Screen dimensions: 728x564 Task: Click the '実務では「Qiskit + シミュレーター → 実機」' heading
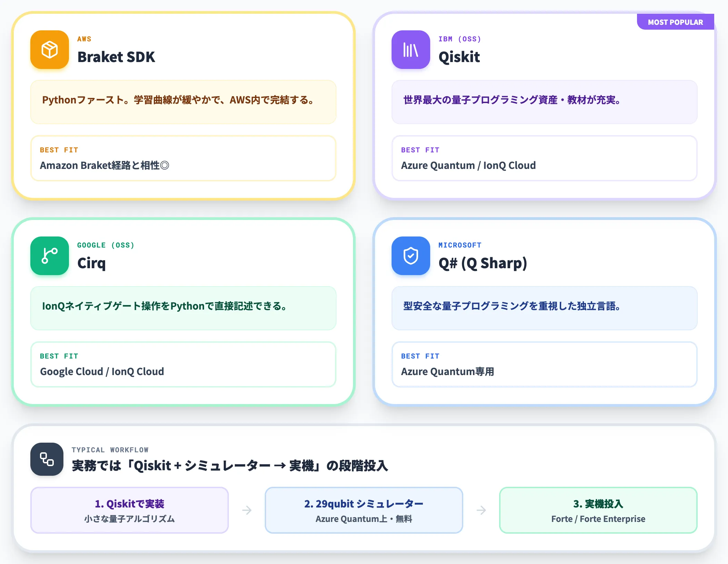click(230, 466)
